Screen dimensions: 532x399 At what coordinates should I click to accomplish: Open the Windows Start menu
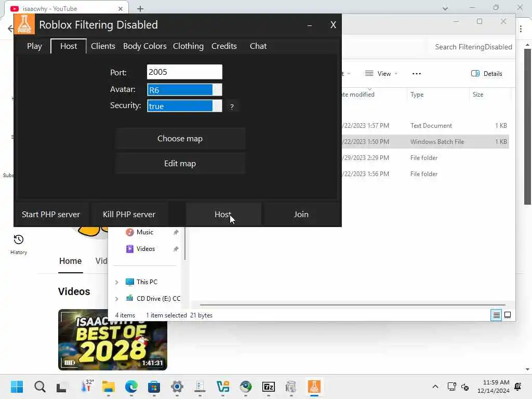[x=17, y=387]
